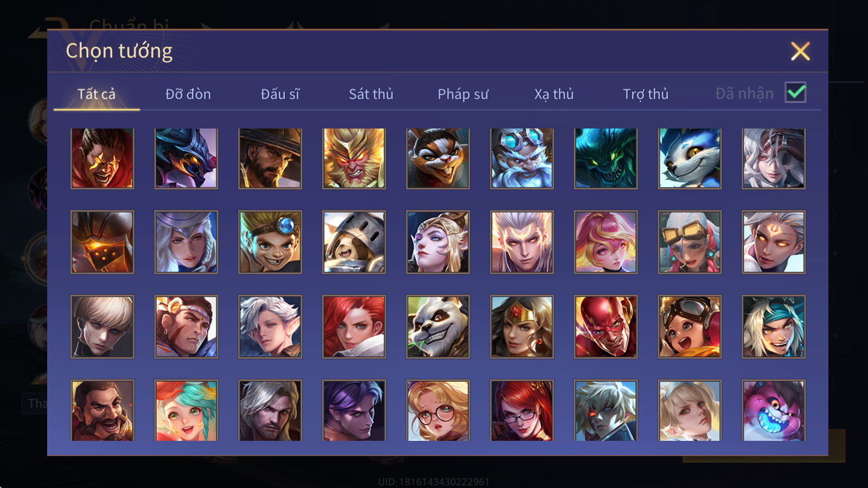868x488 pixels.
Task: Select the golden Monkey King hero portrait
Action: tap(354, 158)
